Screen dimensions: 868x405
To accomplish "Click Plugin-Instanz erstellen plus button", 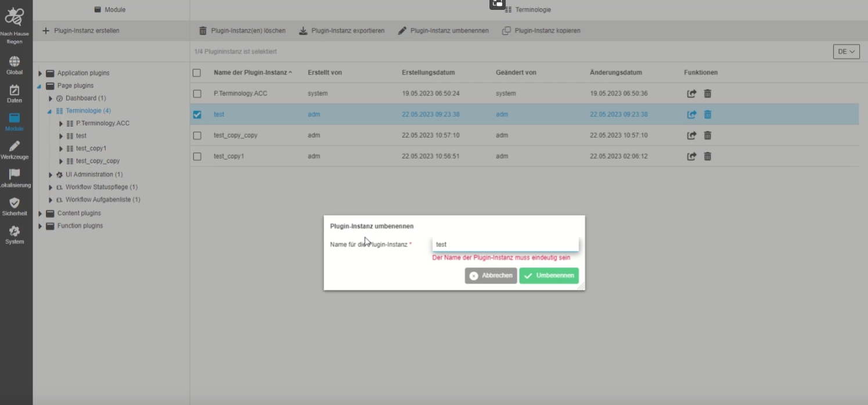I will pyautogui.click(x=81, y=31).
